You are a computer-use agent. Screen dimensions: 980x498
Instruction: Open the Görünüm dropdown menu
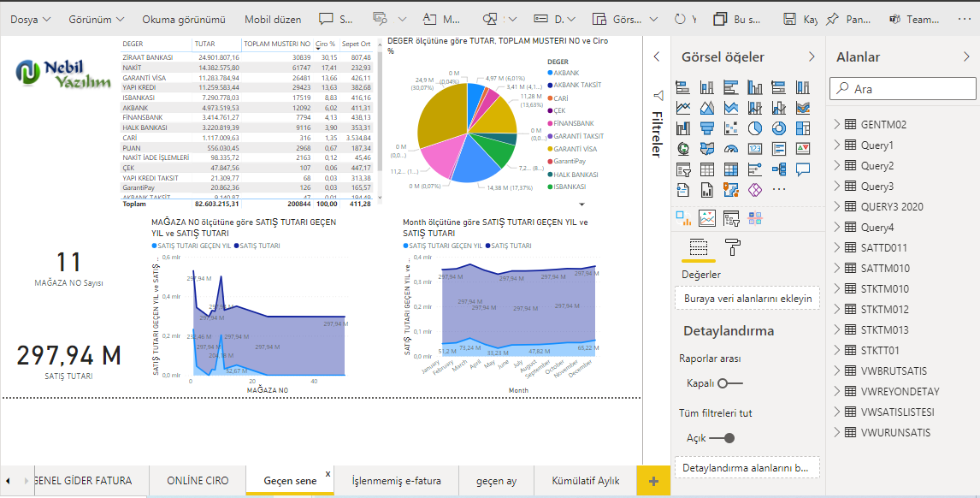tap(96, 19)
